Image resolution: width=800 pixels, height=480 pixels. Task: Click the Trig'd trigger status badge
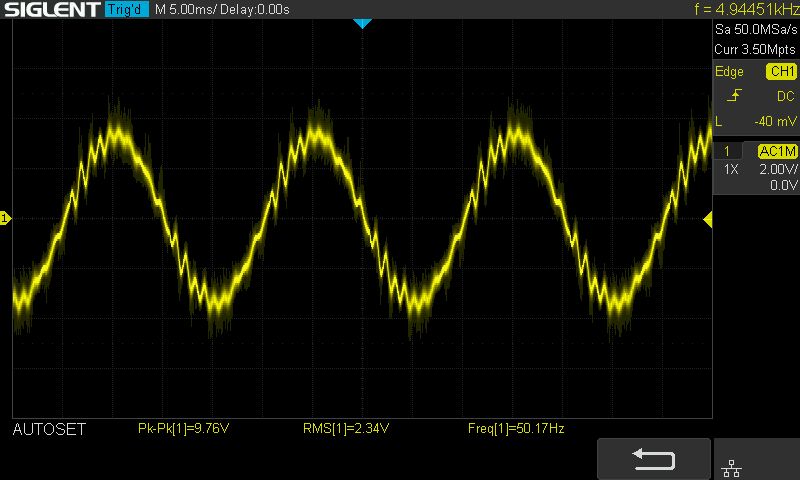[127, 9]
